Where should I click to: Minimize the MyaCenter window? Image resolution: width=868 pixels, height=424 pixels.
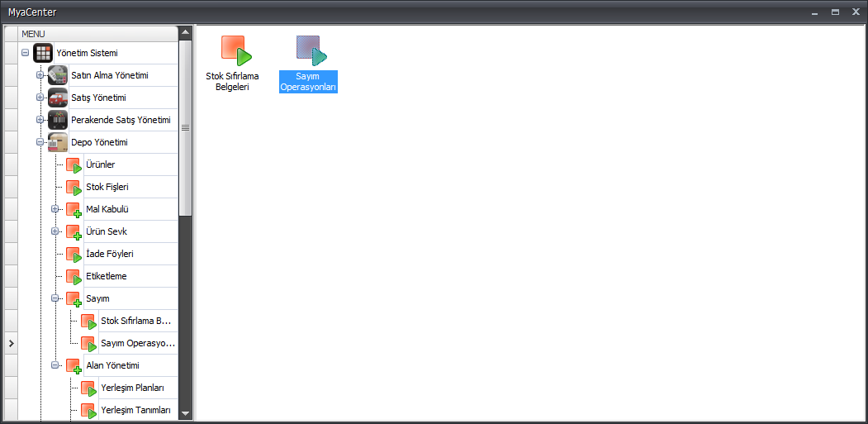[814, 12]
